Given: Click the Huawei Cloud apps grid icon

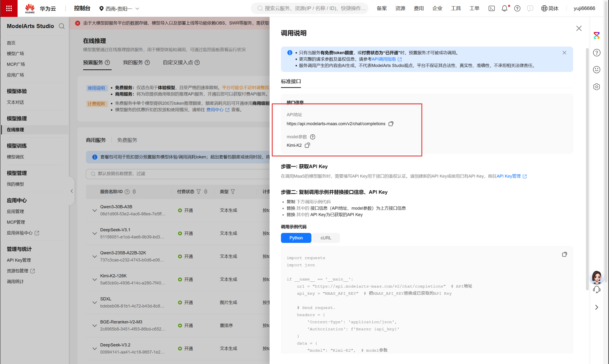Looking at the screenshot, I should click(x=9, y=8).
